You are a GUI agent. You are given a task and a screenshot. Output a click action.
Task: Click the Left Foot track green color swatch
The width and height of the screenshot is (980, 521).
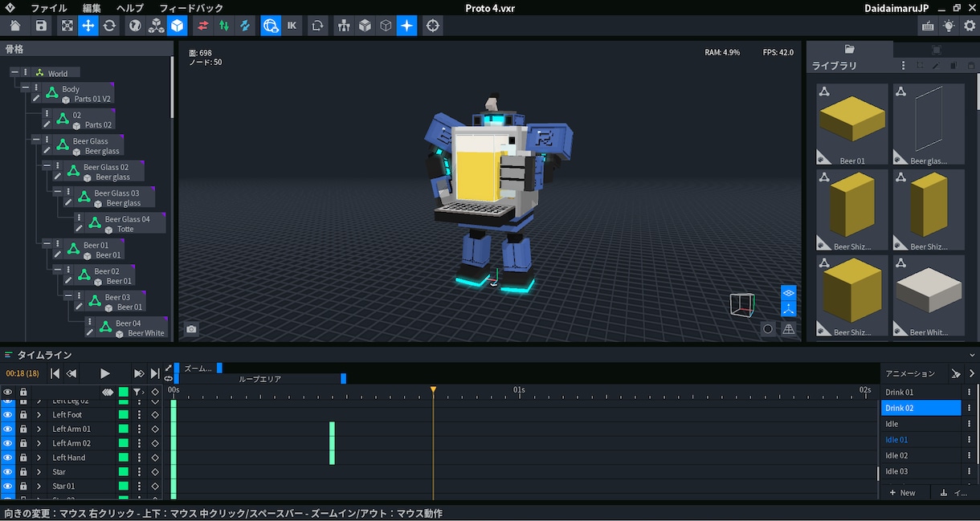(x=124, y=415)
